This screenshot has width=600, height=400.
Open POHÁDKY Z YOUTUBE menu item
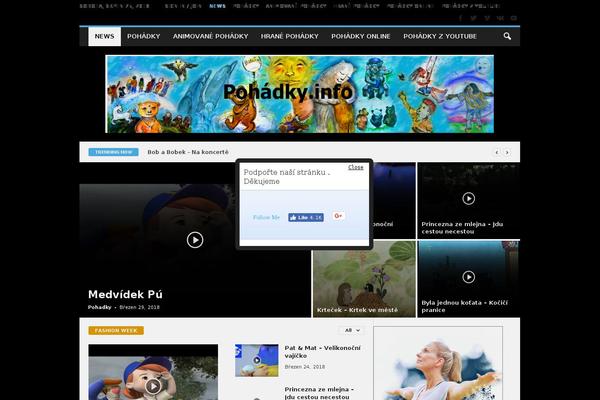click(x=440, y=36)
